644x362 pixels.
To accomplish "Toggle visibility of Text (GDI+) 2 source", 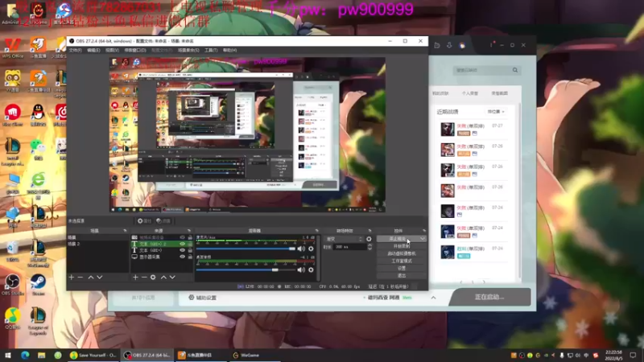I will 183,244.
